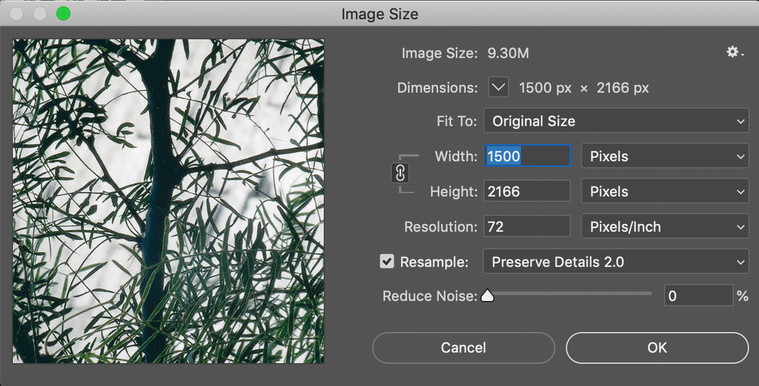This screenshot has width=759, height=386.
Task: Open the Preserve Details 2.0 resample menu
Action: point(616,262)
